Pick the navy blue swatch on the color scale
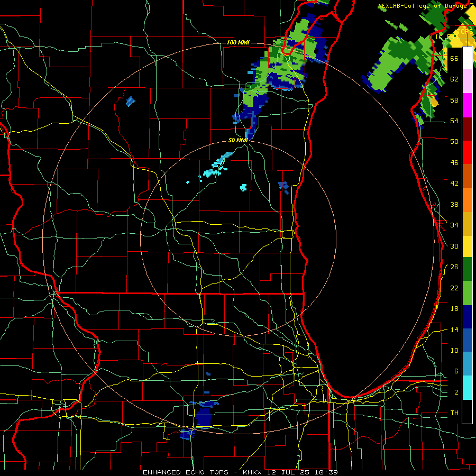 coord(467,317)
